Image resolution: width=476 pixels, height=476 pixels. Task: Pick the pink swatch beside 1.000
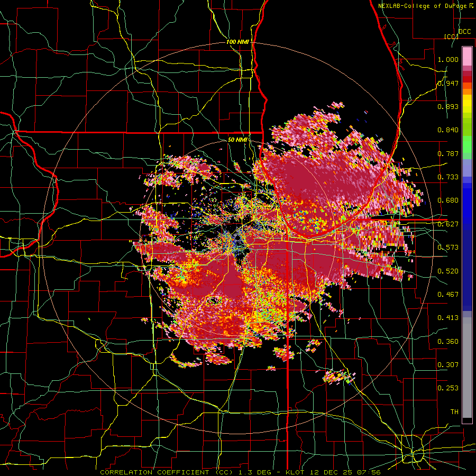tap(467, 57)
